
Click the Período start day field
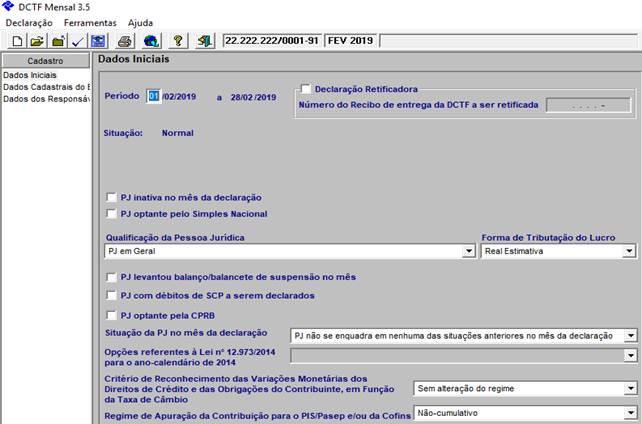click(x=154, y=96)
